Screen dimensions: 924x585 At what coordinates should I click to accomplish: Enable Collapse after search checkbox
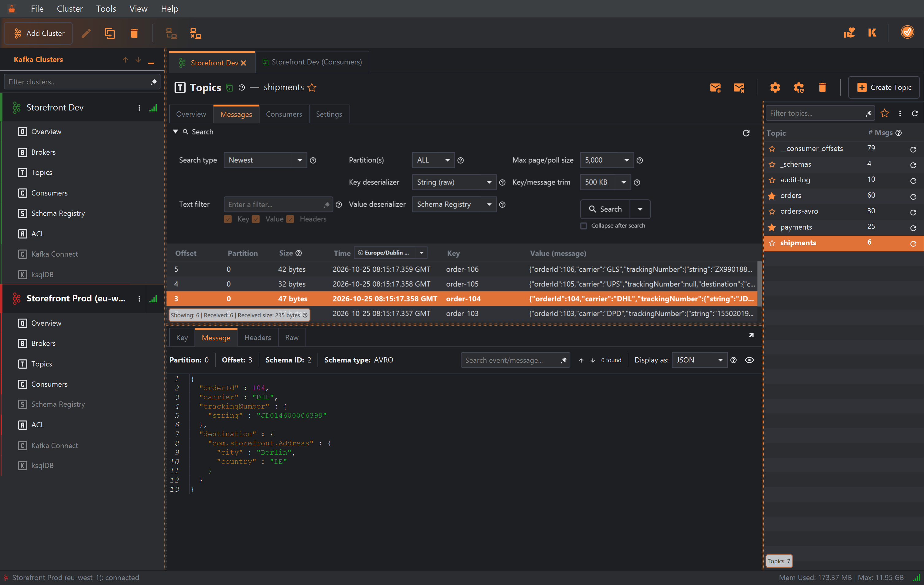[584, 226]
